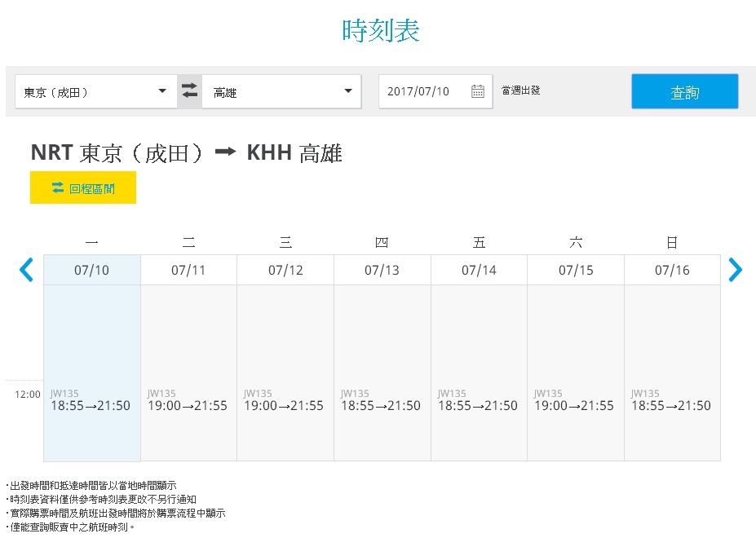
Task: Open the calendar date picker icon
Action: pyautogui.click(x=477, y=91)
